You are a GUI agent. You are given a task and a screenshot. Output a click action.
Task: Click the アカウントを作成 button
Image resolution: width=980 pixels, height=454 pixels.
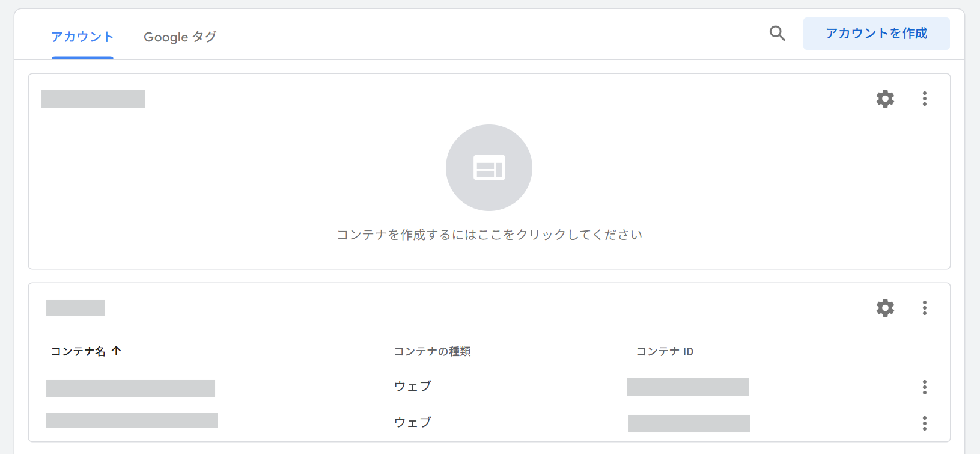(x=876, y=34)
